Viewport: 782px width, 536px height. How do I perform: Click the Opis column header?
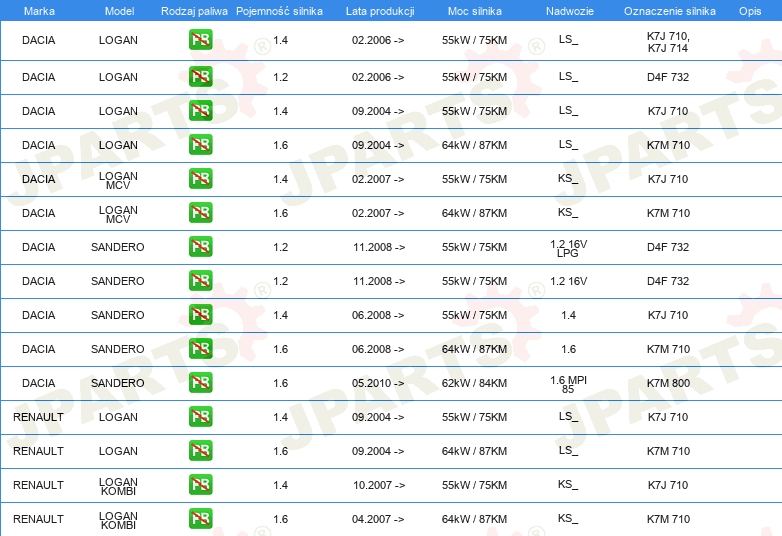[x=750, y=11]
